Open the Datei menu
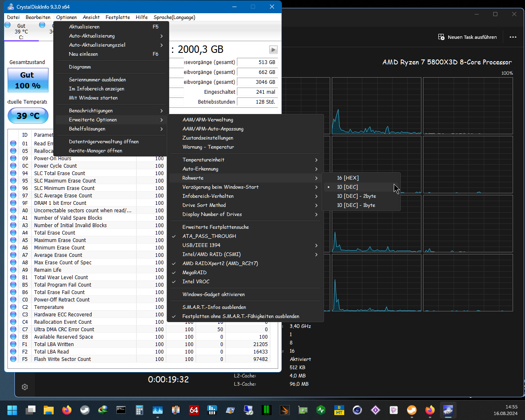The height and width of the screenshot is (420, 525). [x=13, y=17]
